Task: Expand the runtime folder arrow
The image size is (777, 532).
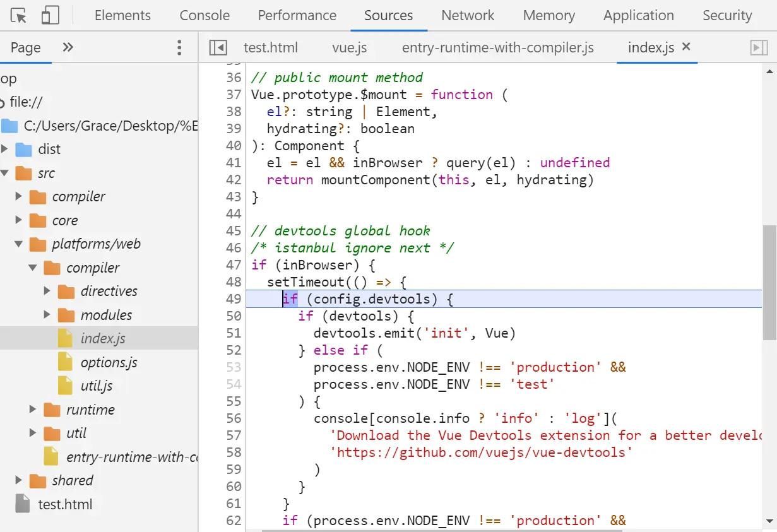Action: tap(33, 410)
